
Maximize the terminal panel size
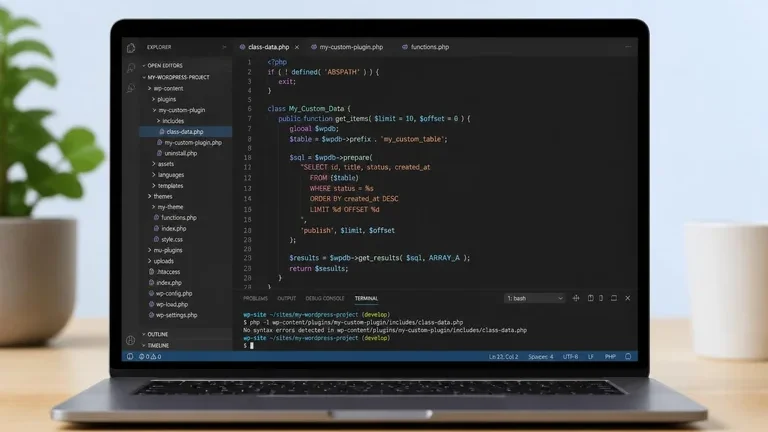pos(614,298)
